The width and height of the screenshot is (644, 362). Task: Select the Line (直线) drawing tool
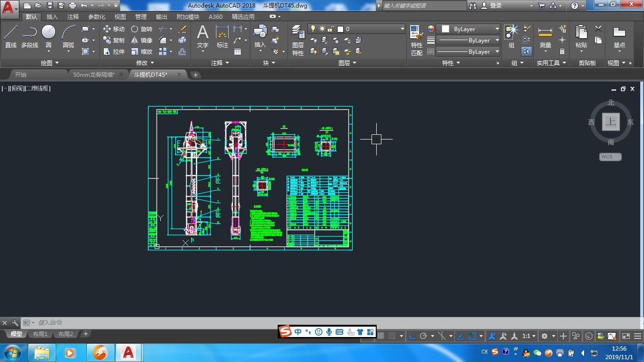[x=10, y=36]
